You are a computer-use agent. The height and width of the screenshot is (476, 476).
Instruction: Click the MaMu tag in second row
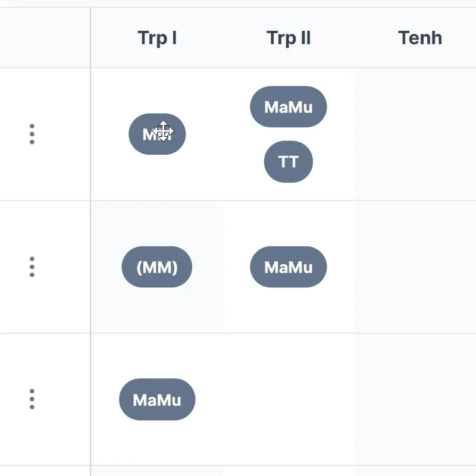pyautogui.click(x=289, y=267)
